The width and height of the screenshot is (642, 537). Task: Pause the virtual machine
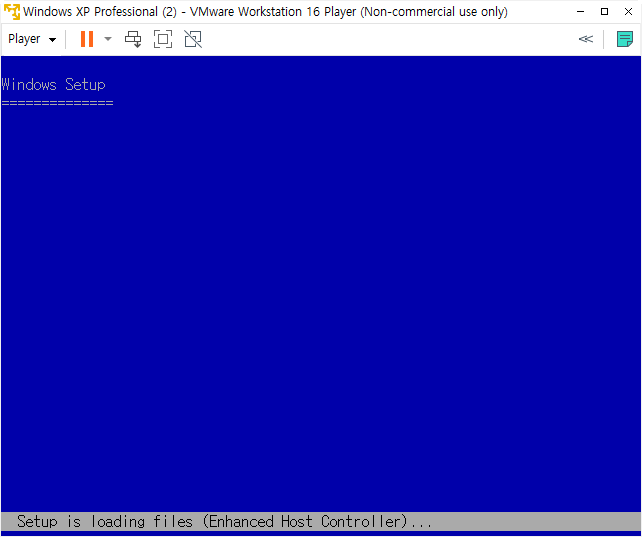pos(87,39)
